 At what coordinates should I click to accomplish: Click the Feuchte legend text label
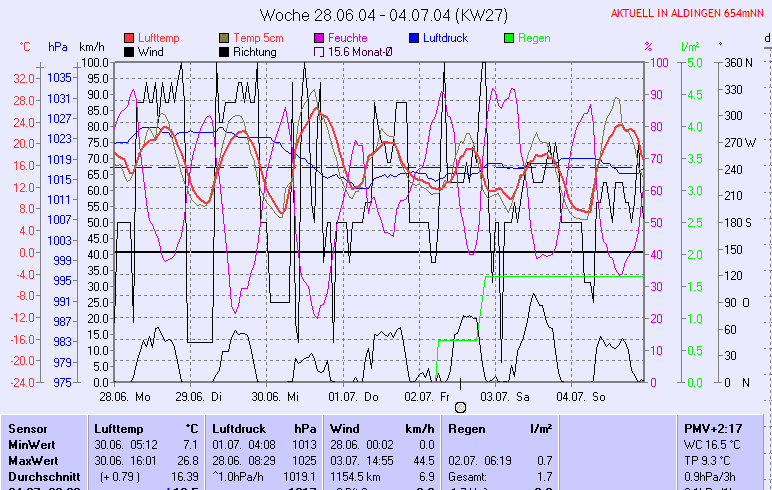click(x=347, y=38)
